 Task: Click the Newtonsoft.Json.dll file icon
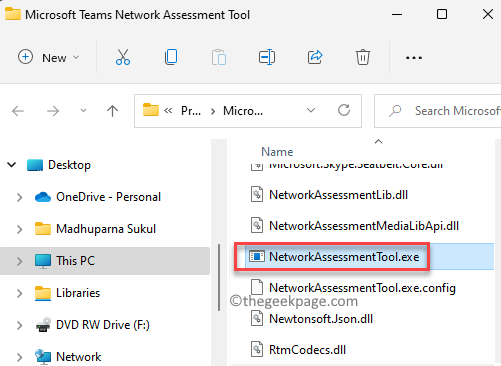point(257,318)
